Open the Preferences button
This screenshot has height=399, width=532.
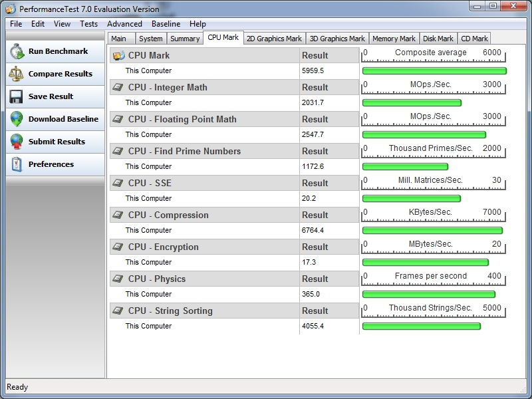55,164
